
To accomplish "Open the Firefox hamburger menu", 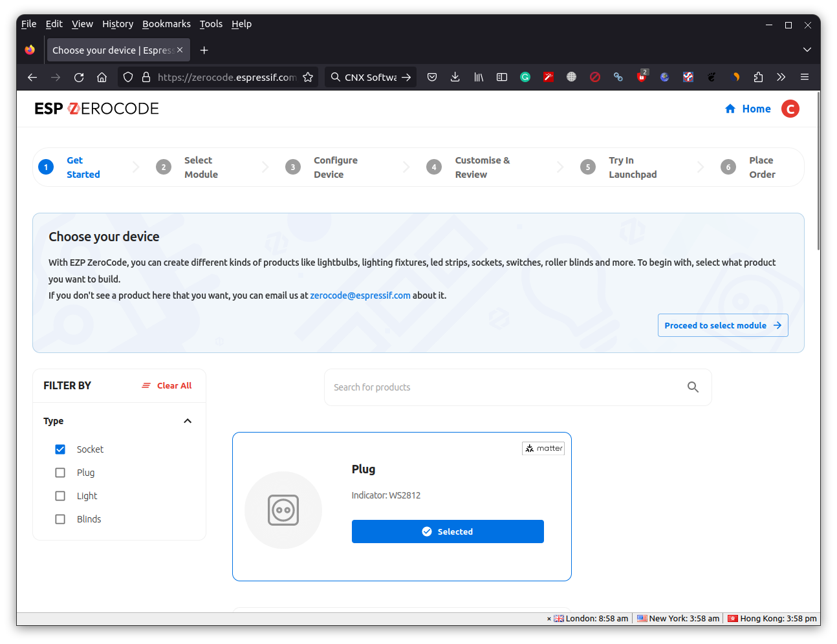I will [x=805, y=77].
